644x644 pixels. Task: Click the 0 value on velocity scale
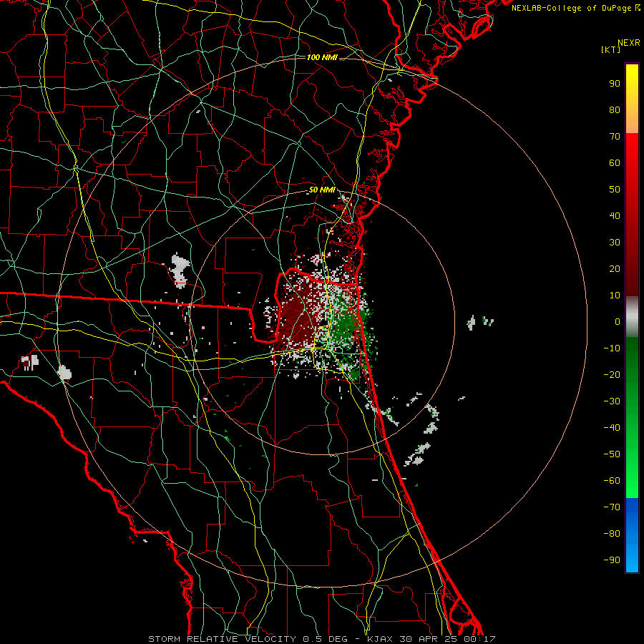(618, 321)
